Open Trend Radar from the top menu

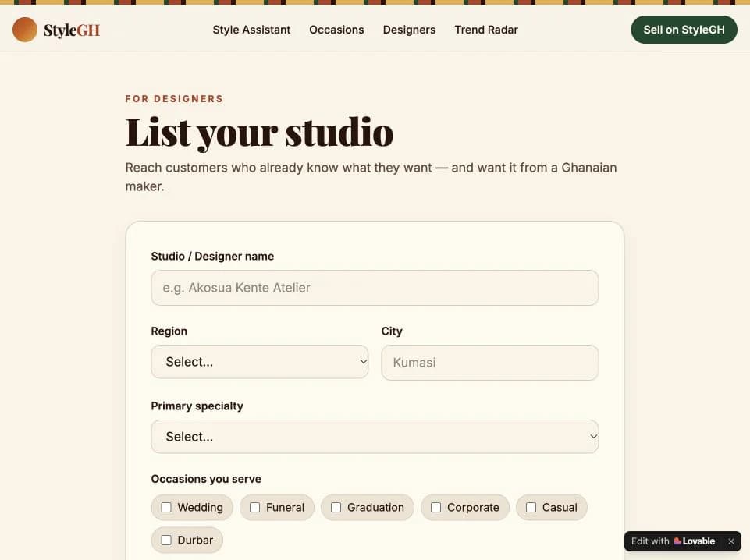pos(486,30)
